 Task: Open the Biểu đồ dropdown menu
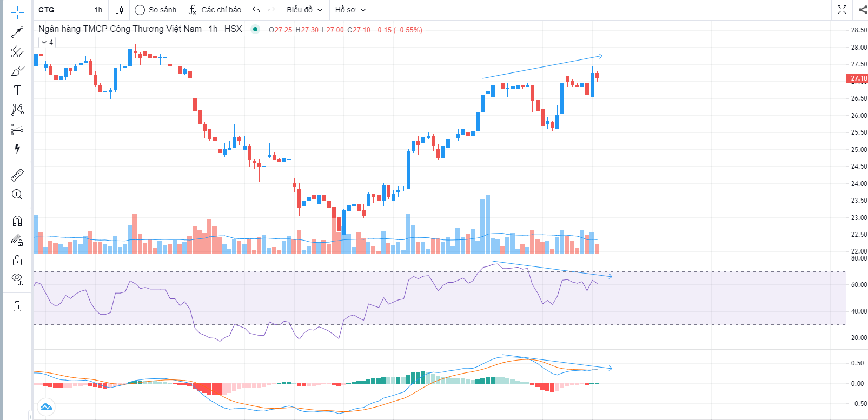coord(304,10)
